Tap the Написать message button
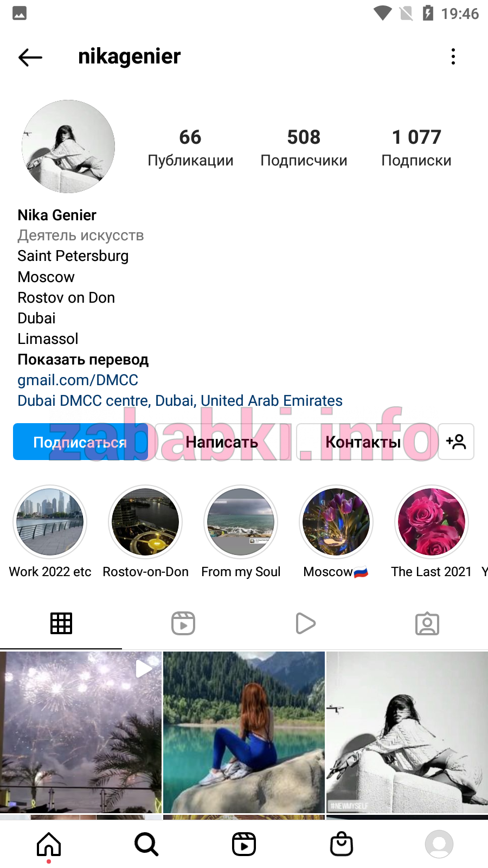This screenshot has width=488, height=868. (x=222, y=442)
